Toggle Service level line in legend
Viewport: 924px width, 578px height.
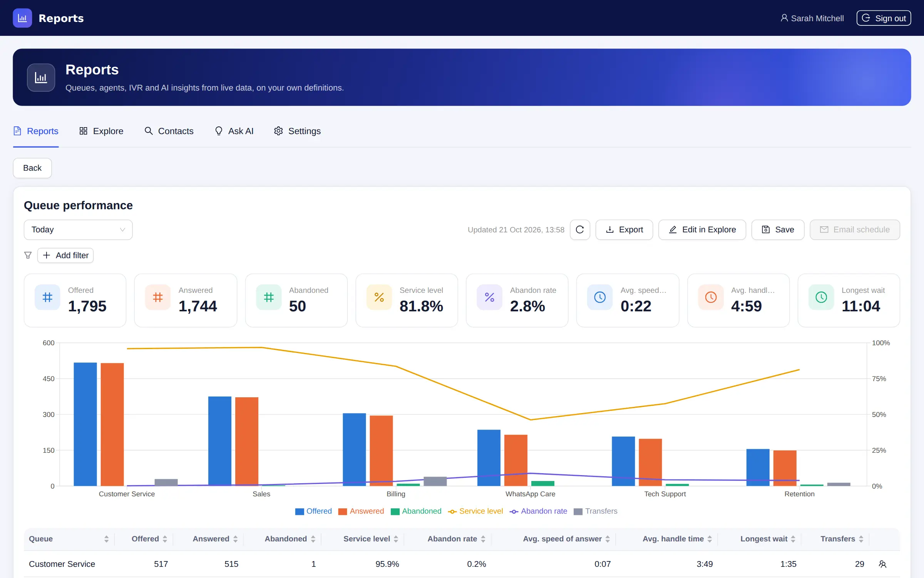(475, 511)
